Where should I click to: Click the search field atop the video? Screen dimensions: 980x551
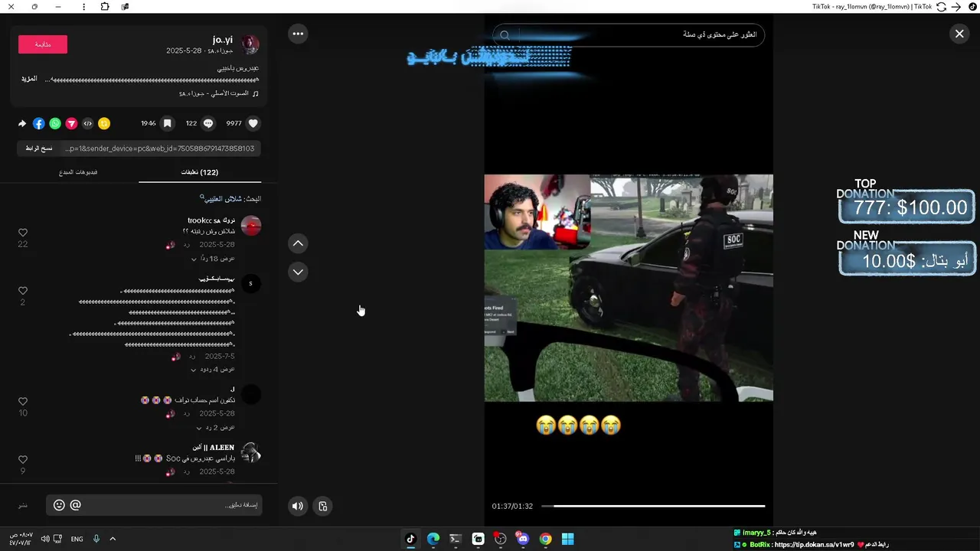pyautogui.click(x=628, y=34)
